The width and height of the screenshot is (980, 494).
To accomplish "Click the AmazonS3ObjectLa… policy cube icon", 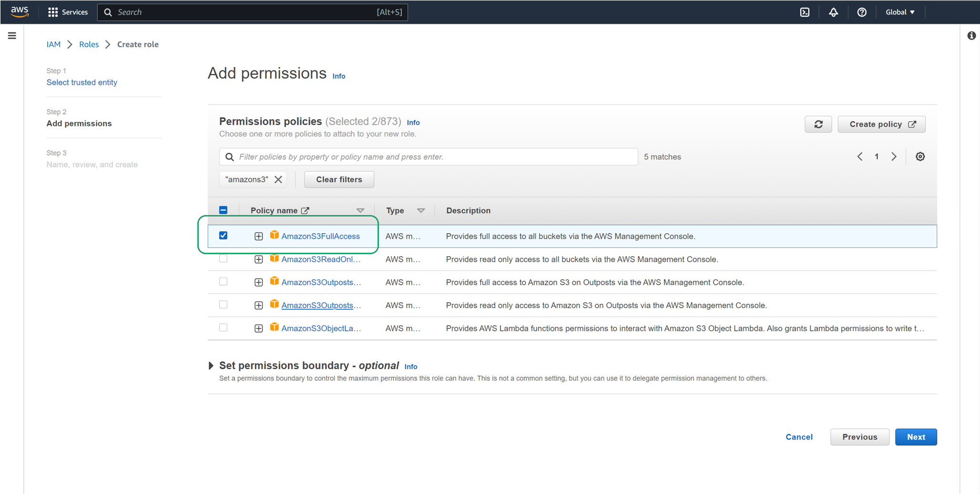I will click(x=274, y=327).
